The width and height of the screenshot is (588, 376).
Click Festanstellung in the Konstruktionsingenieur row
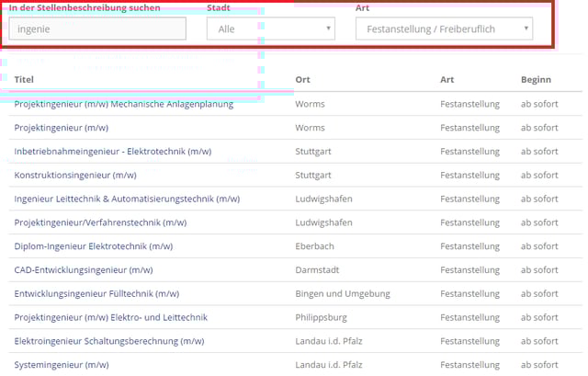pos(469,175)
